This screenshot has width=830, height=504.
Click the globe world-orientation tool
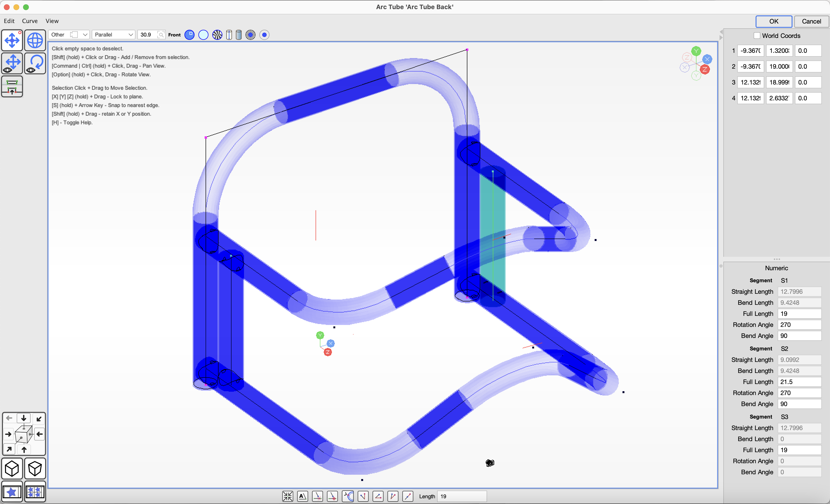click(x=35, y=40)
